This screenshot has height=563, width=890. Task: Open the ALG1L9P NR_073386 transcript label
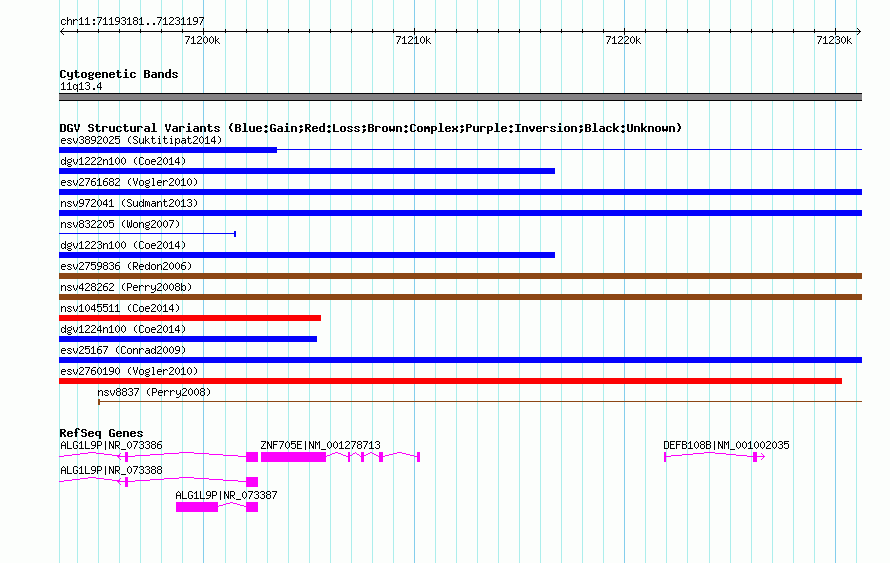click(111, 446)
